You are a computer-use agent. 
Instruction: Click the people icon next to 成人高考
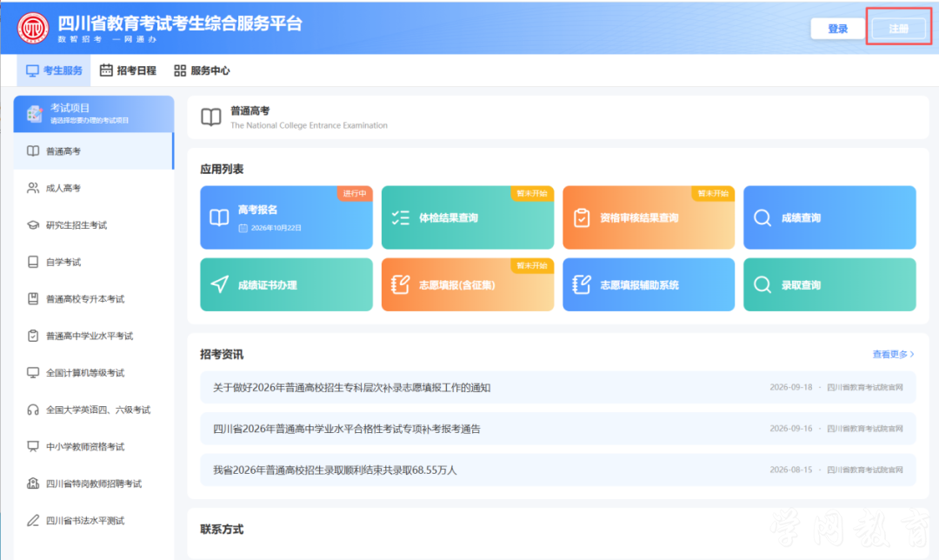(33, 188)
